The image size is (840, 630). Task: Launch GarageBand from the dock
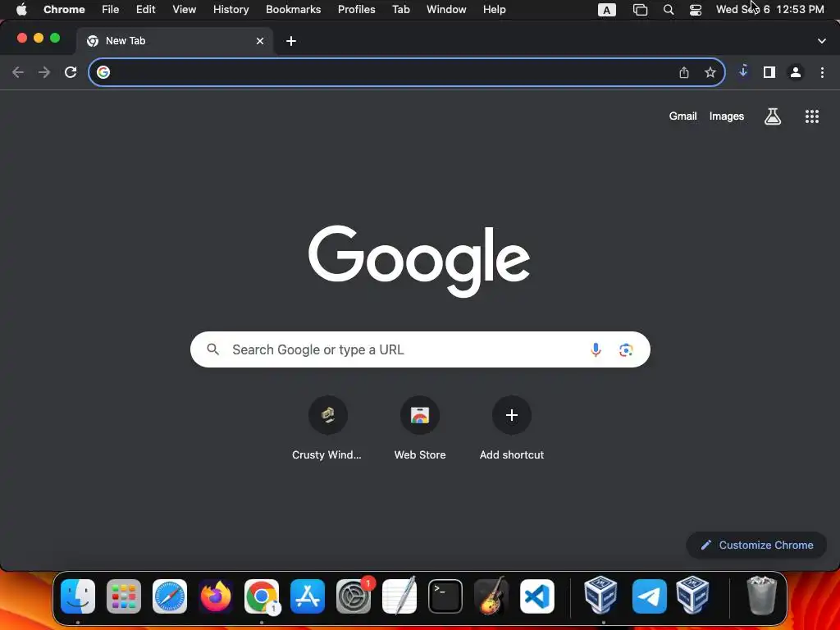pos(491,596)
